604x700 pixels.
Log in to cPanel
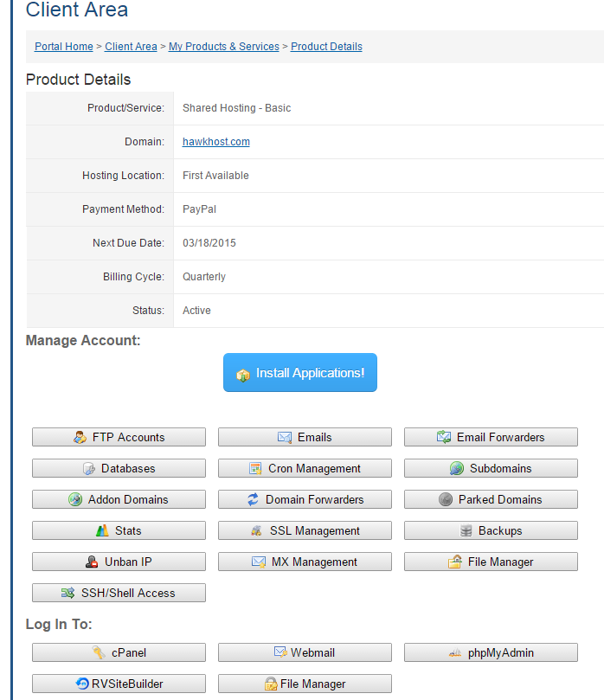click(119, 652)
